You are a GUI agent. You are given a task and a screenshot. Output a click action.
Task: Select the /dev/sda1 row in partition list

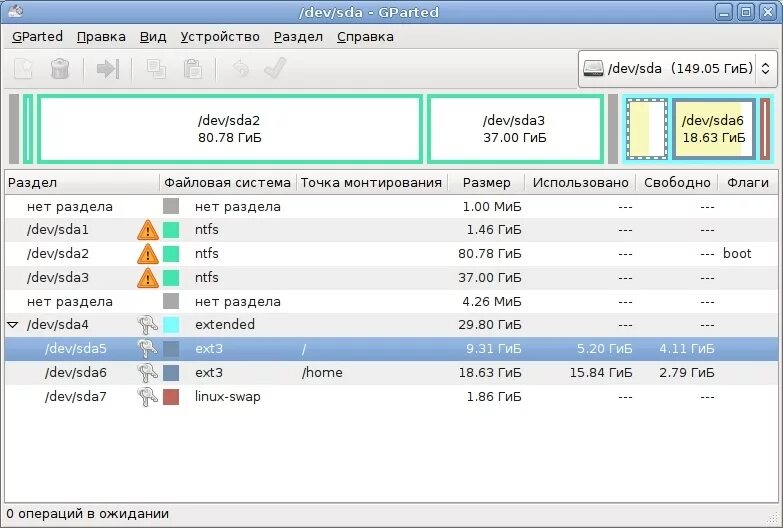pyautogui.click(x=392, y=230)
